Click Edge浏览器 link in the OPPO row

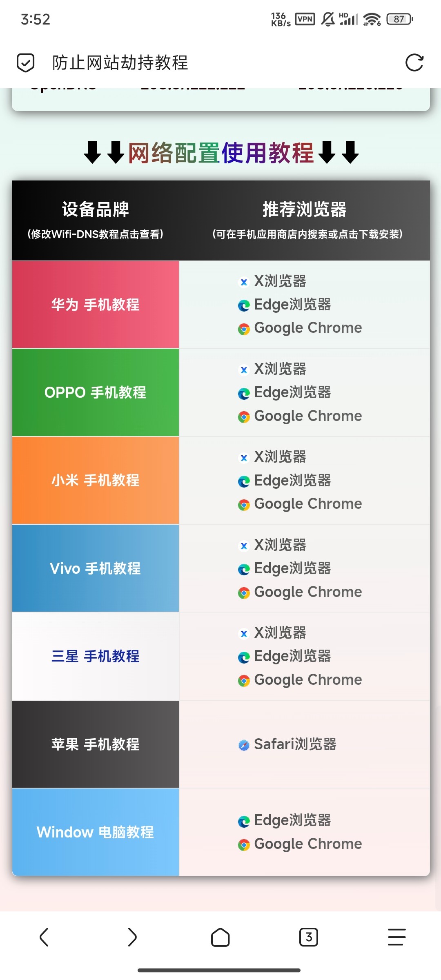point(292,392)
